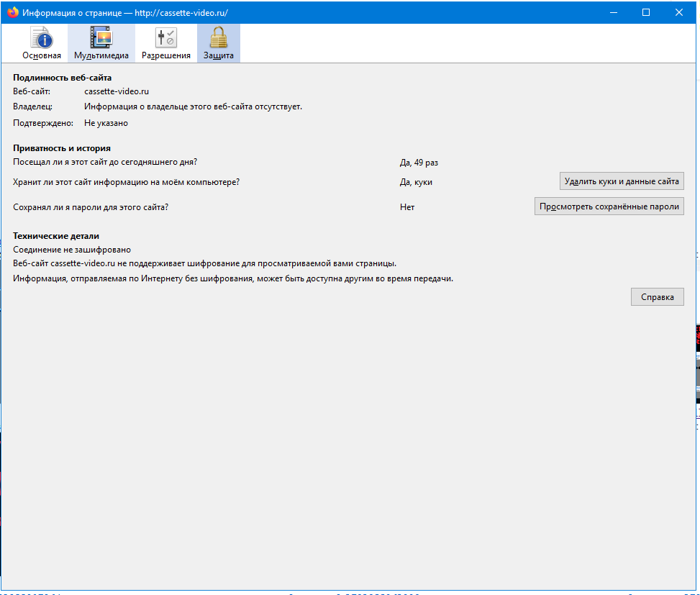
Task: Click the cassette-video.ru website value field
Action: [x=117, y=91]
